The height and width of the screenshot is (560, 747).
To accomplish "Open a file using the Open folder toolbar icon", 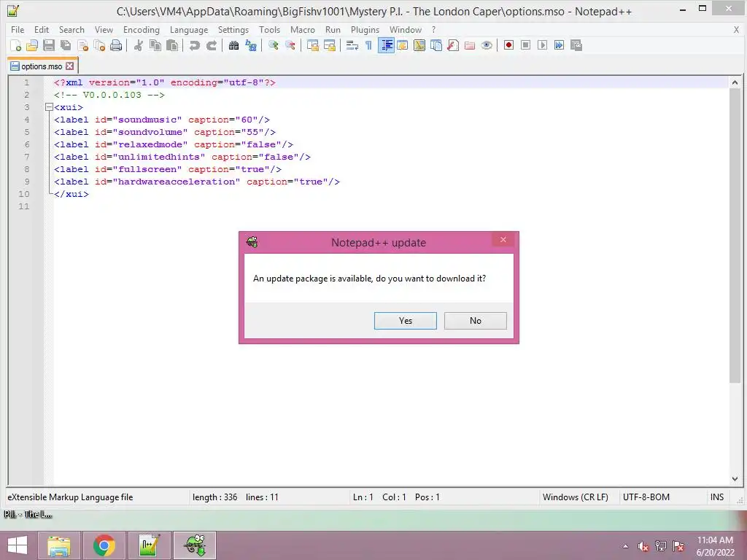I will 32,46.
